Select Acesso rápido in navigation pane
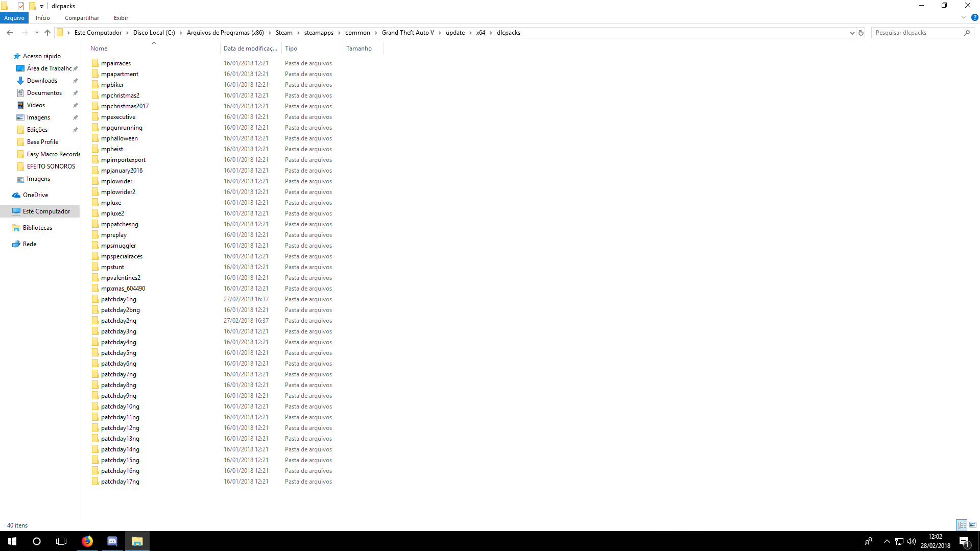This screenshot has width=980, height=551. coord(41,56)
